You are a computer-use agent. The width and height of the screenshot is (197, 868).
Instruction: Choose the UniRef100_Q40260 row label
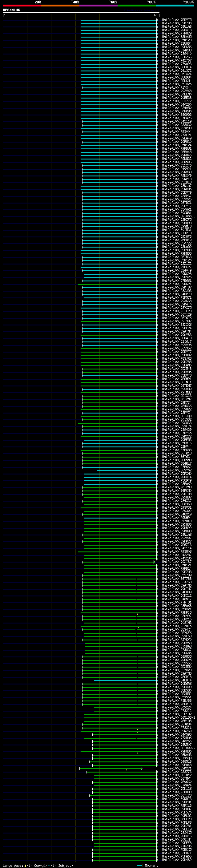[177, 105]
